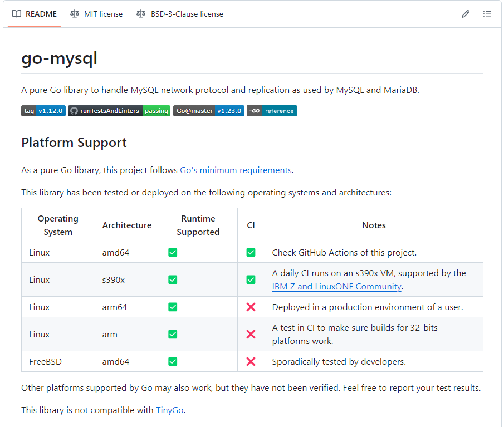Click the red X in Linux arm row
The width and height of the screenshot is (504, 427).
251,334
